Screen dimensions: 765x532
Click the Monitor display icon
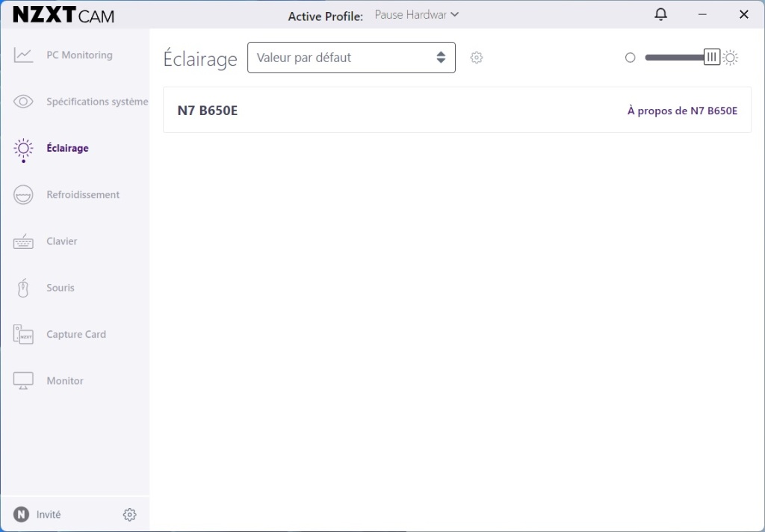click(x=23, y=381)
